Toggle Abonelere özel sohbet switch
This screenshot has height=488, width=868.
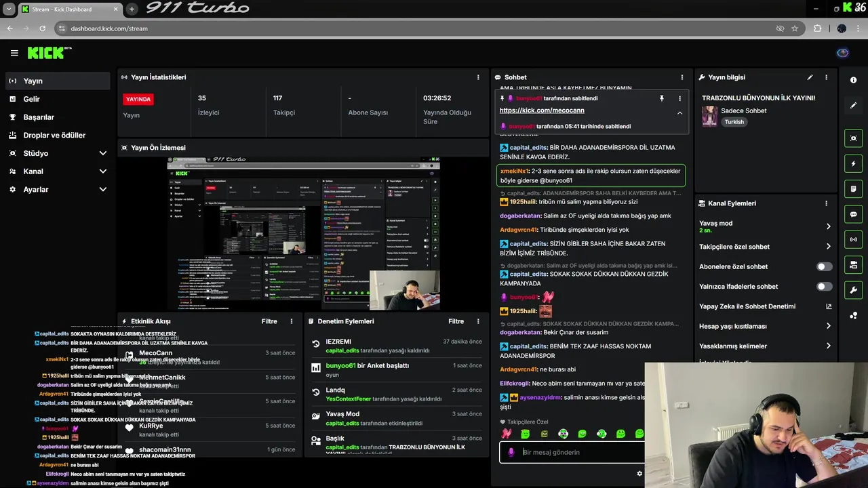(824, 267)
